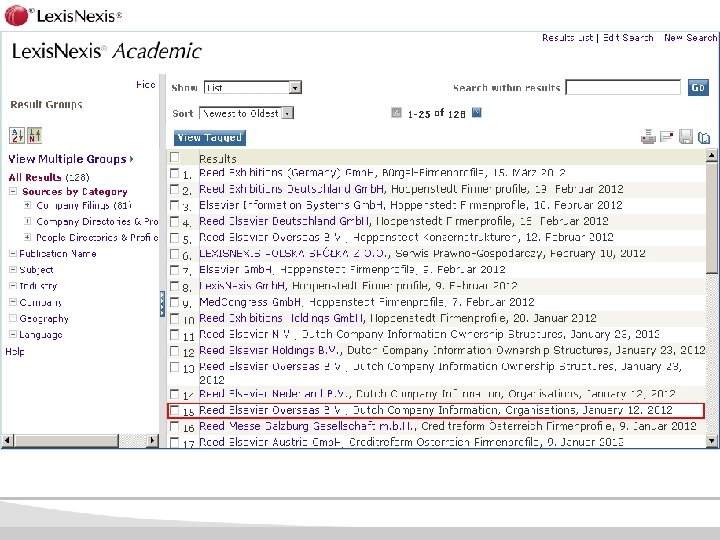Screen dimensions: 720x540
Task: Click the Go search button
Action: (698, 87)
